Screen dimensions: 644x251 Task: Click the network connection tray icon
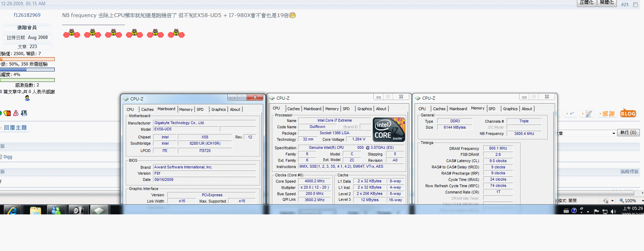pyautogui.click(x=605, y=211)
